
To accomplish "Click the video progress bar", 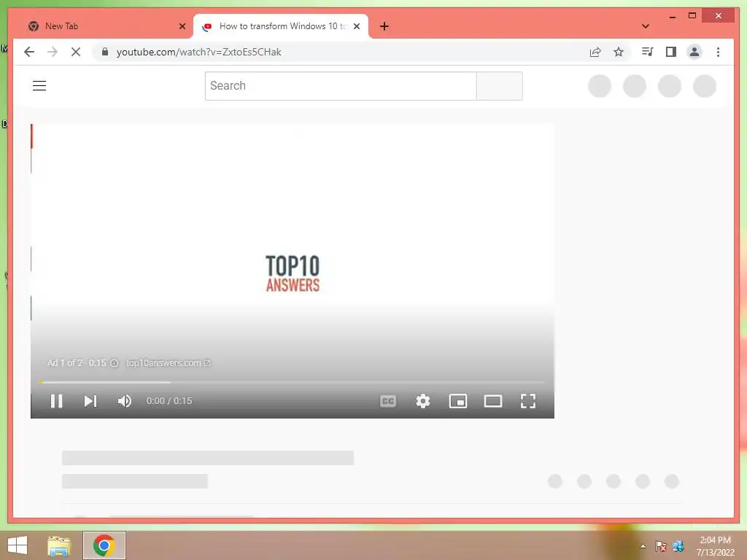I will tap(292, 382).
